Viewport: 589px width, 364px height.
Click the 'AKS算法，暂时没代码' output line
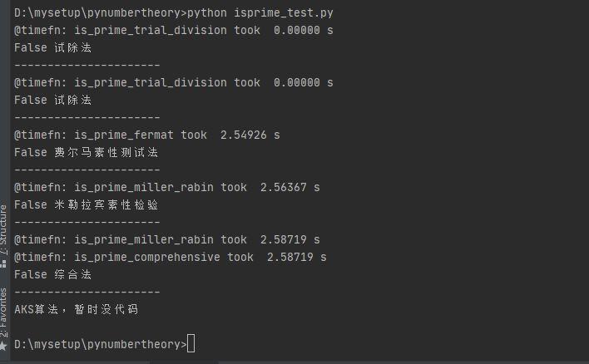[x=76, y=309]
